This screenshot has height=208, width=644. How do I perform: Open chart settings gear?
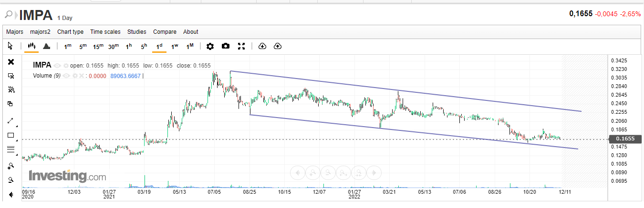click(x=210, y=46)
